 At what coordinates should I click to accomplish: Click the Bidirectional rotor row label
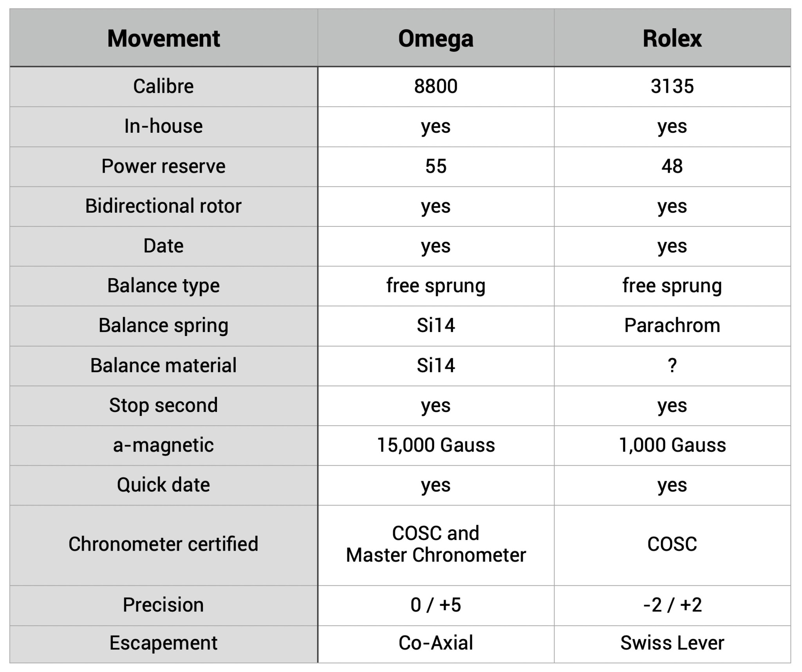click(163, 206)
